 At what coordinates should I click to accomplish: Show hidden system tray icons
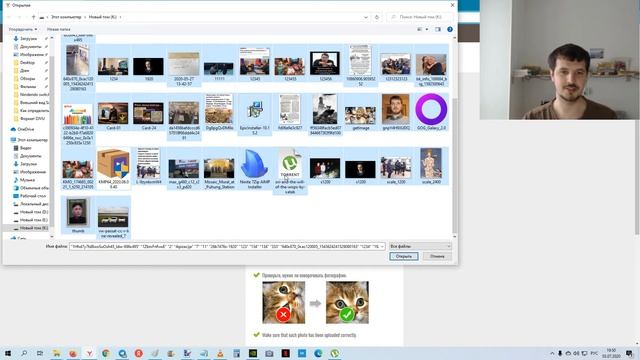(552, 353)
